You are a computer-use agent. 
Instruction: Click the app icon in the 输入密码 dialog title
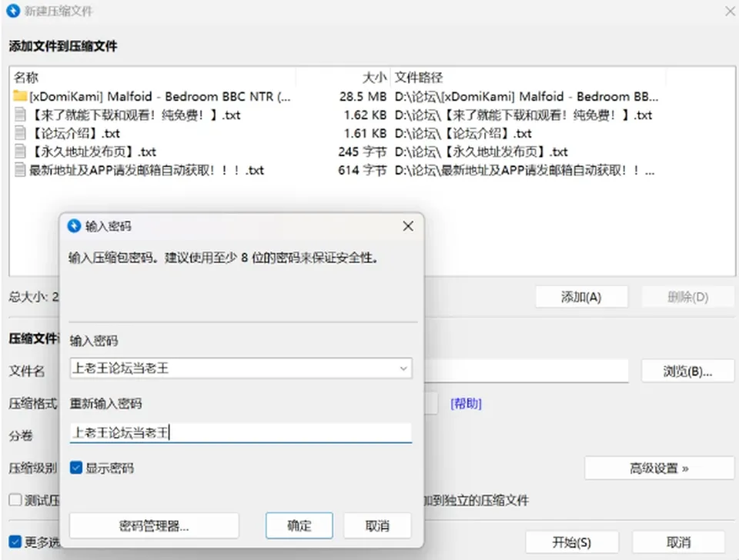pos(74,226)
